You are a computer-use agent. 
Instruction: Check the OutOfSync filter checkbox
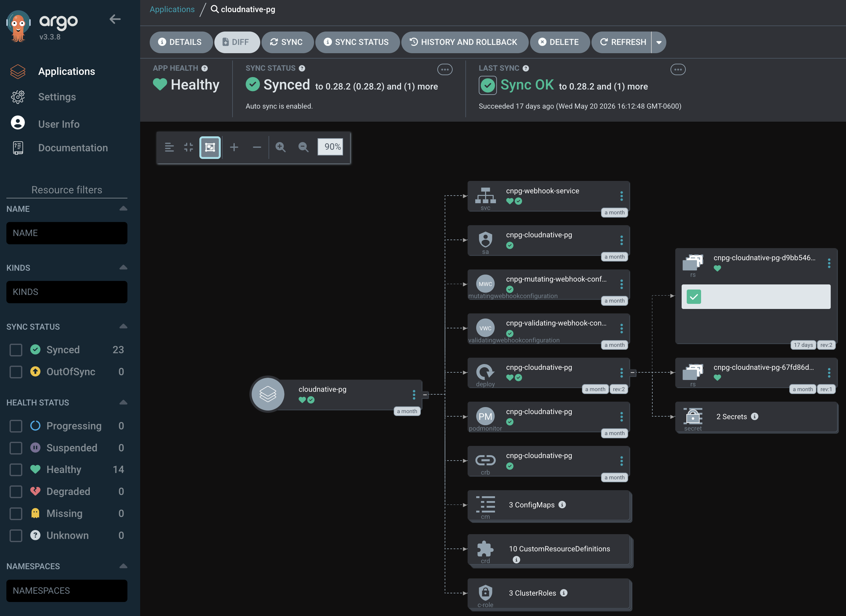coord(16,372)
